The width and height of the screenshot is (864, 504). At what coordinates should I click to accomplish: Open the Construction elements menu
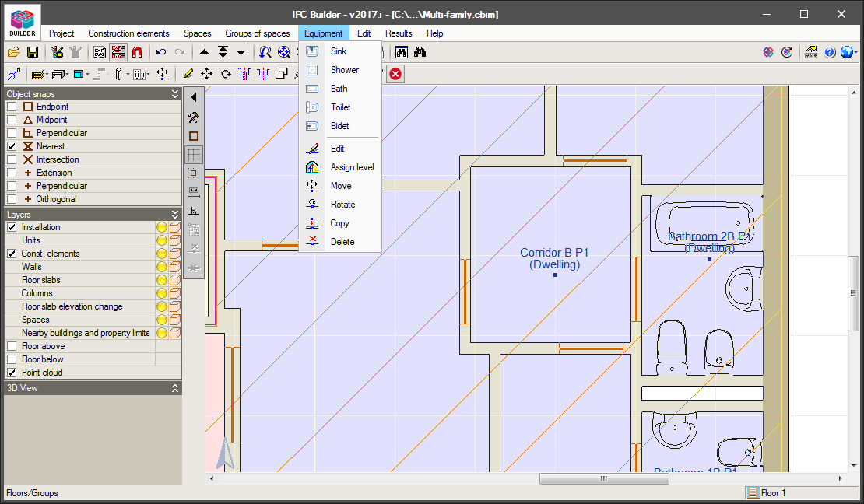[128, 33]
